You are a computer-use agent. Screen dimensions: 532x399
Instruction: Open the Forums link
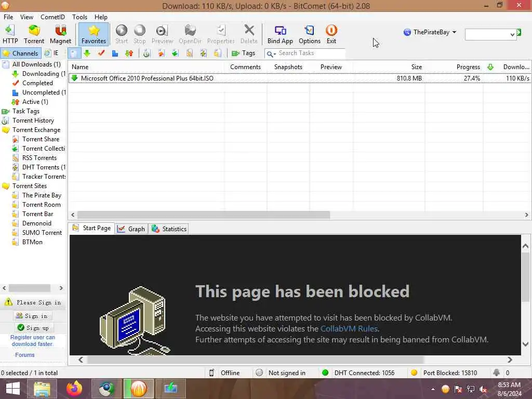(x=25, y=355)
